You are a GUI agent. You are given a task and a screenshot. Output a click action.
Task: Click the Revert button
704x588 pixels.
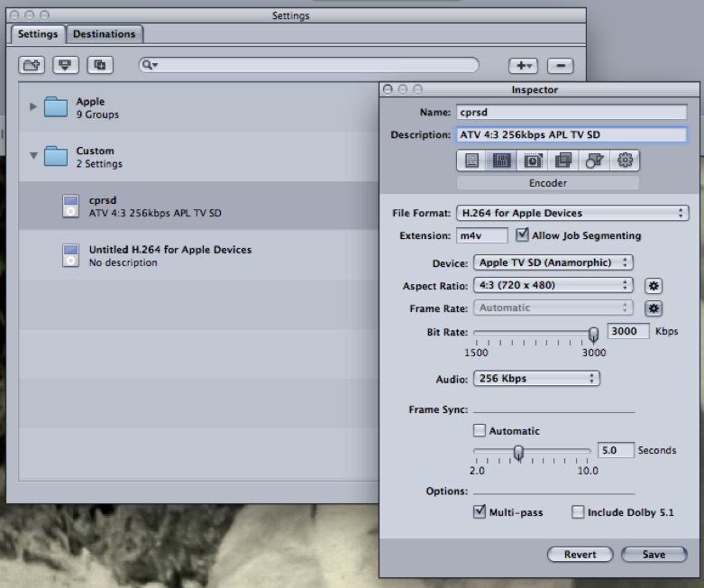[x=580, y=555]
